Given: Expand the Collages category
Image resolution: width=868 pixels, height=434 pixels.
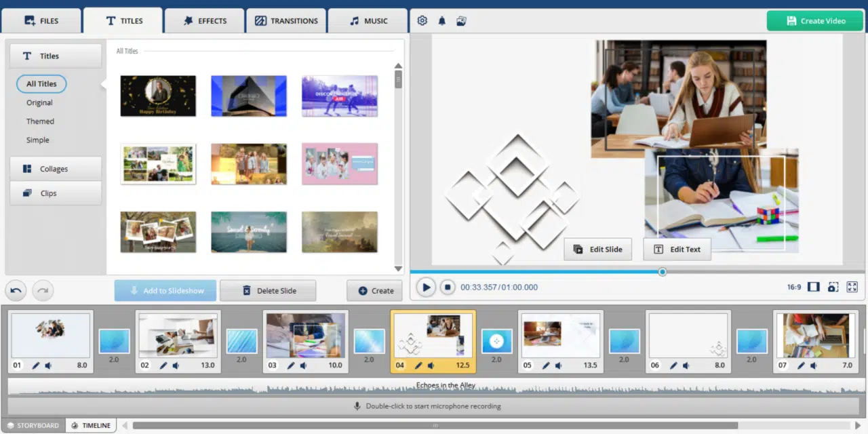Looking at the screenshot, I should pos(55,169).
